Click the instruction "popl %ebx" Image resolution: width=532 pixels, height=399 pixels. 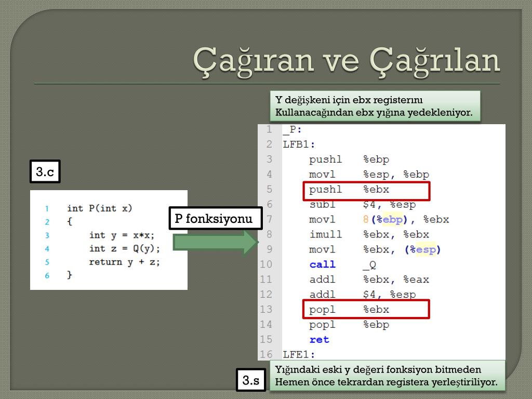pyautogui.click(x=349, y=310)
